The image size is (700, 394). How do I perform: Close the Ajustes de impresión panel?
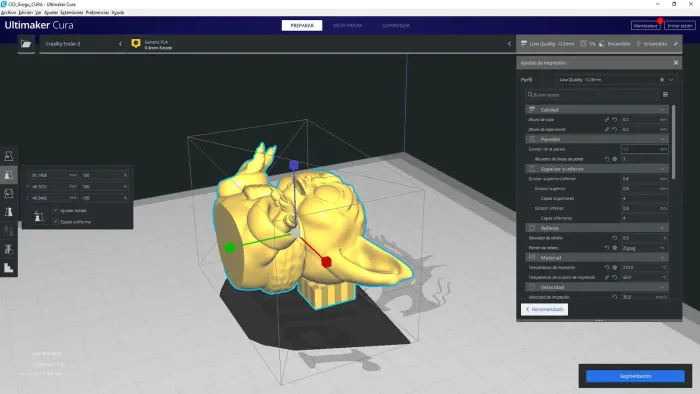point(675,63)
